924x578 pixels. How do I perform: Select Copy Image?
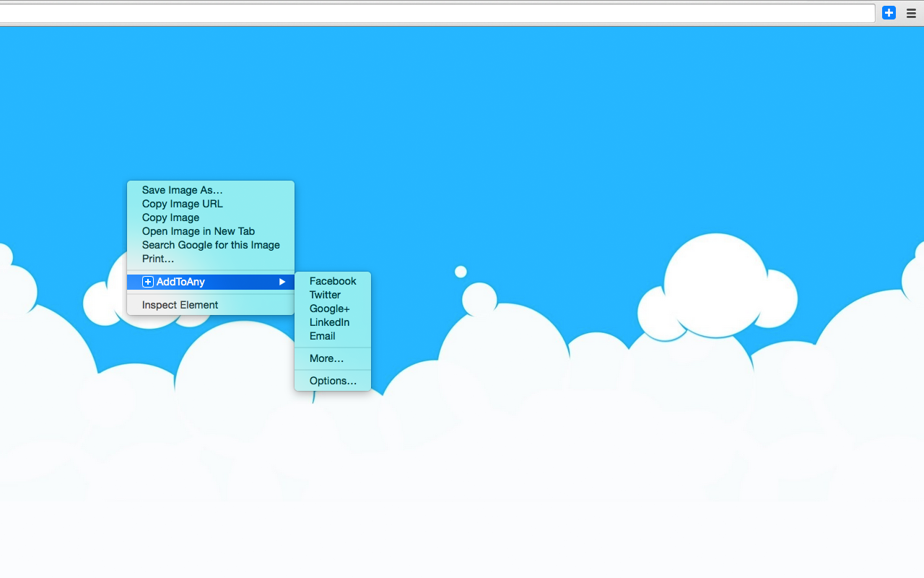[170, 217]
